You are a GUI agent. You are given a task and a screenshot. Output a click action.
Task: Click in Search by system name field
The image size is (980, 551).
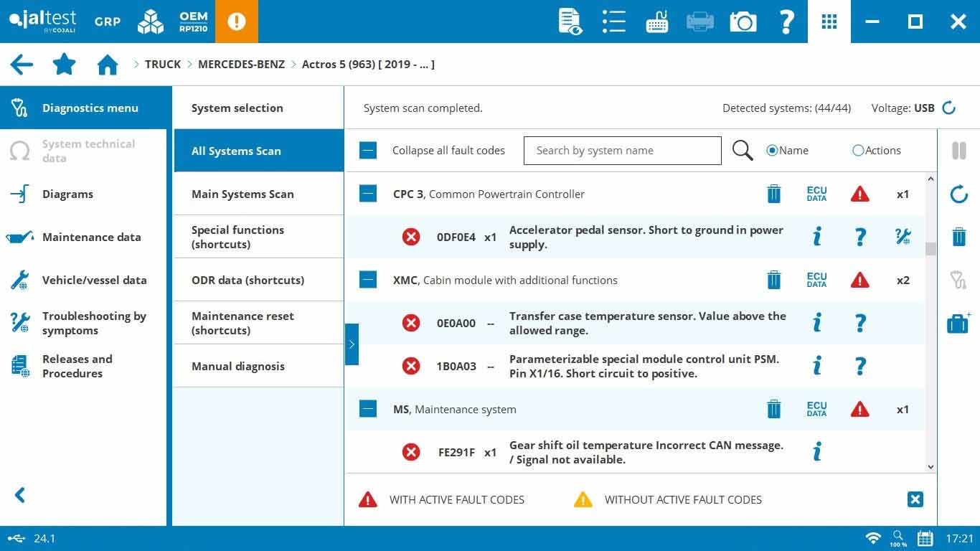623,151
